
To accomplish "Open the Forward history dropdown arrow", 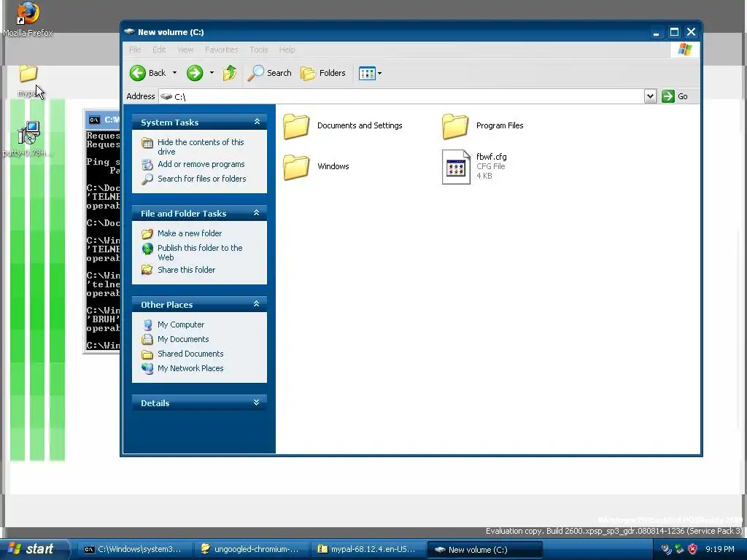I will (212, 73).
